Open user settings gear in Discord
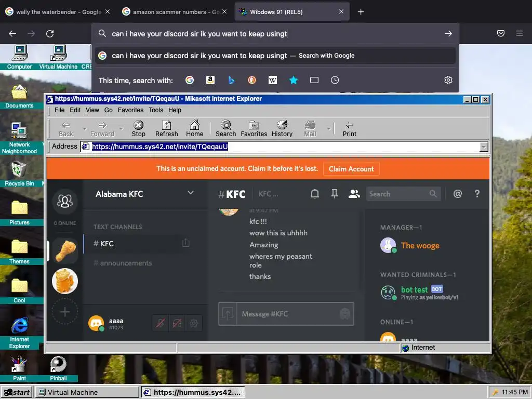 pyautogui.click(x=194, y=323)
